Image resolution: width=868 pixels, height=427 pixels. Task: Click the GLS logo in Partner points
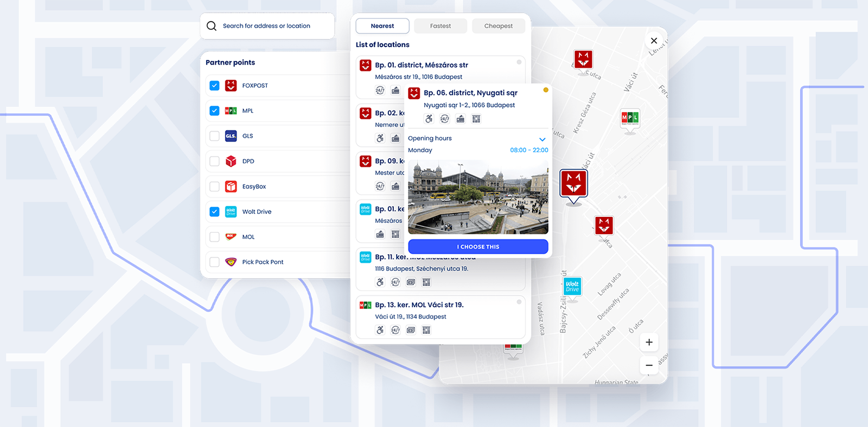coord(231,136)
